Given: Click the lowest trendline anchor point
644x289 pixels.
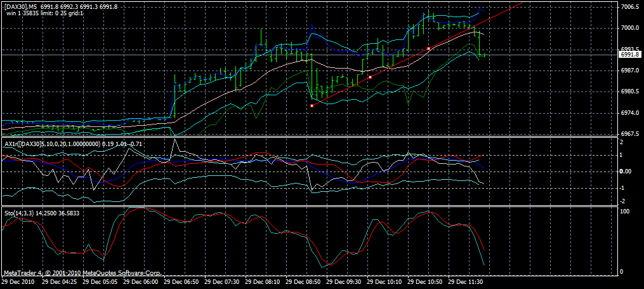Looking at the screenshot, I should pyautogui.click(x=312, y=105).
